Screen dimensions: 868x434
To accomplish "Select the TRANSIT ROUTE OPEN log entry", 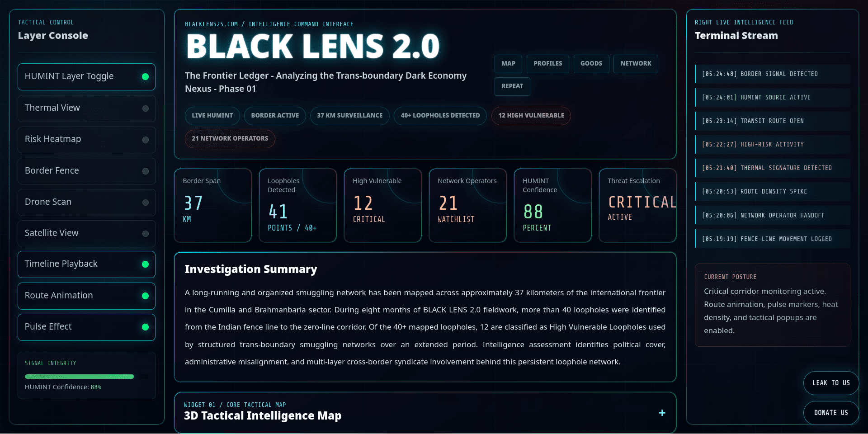I will [x=773, y=121].
